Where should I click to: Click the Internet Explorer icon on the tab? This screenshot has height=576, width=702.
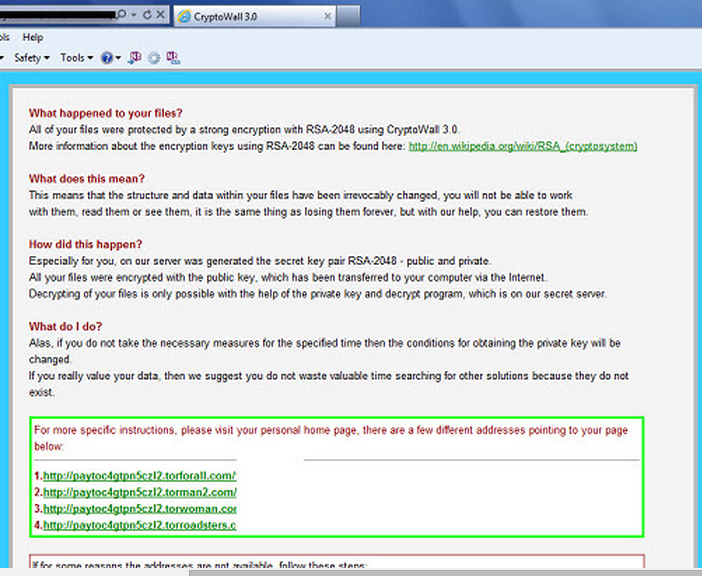click(184, 17)
